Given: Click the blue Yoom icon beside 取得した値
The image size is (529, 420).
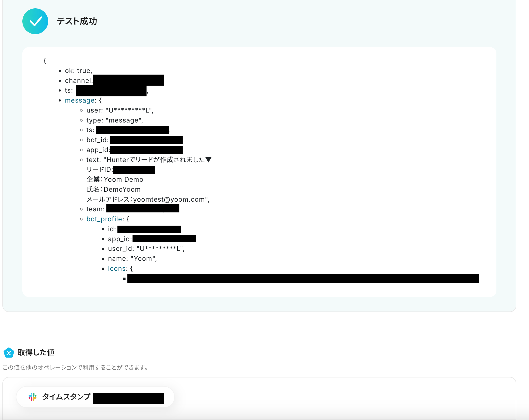Looking at the screenshot, I should 9,352.
